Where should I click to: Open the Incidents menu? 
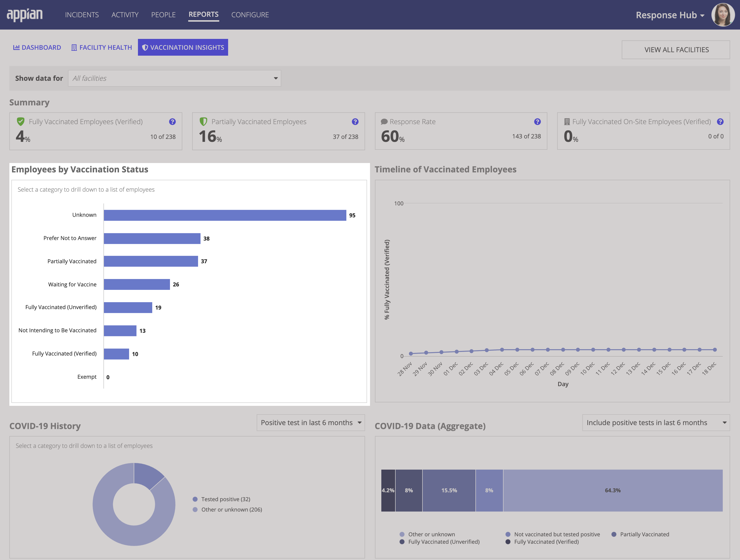(x=82, y=15)
